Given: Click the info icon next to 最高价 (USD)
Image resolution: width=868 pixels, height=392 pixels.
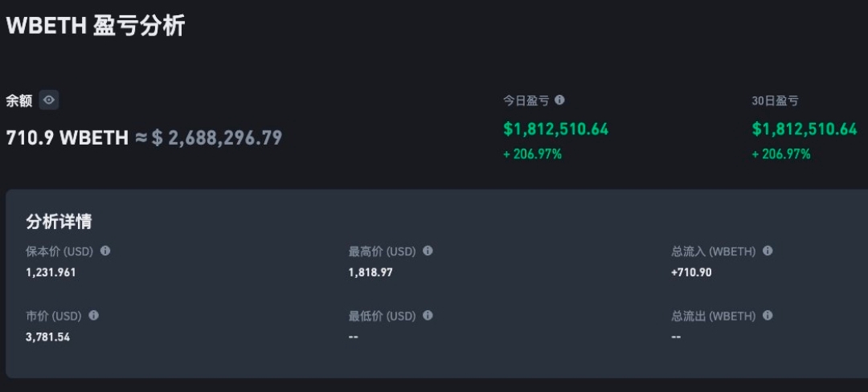Looking at the screenshot, I should point(428,251).
